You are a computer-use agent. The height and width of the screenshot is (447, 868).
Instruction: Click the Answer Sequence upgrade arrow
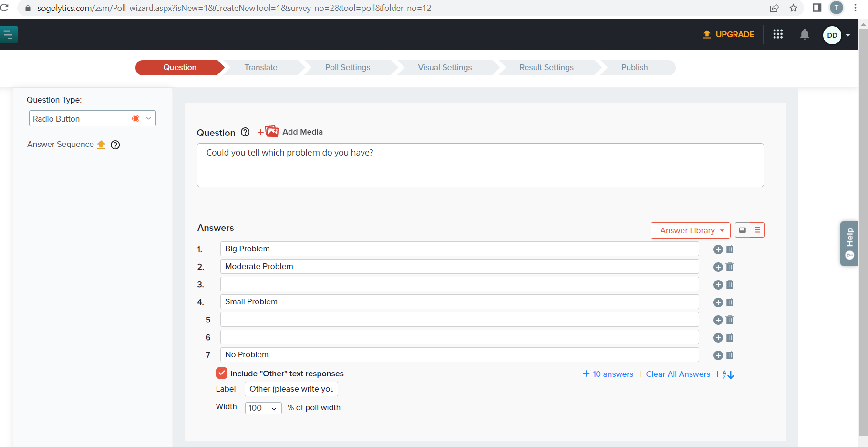[x=101, y=145]
